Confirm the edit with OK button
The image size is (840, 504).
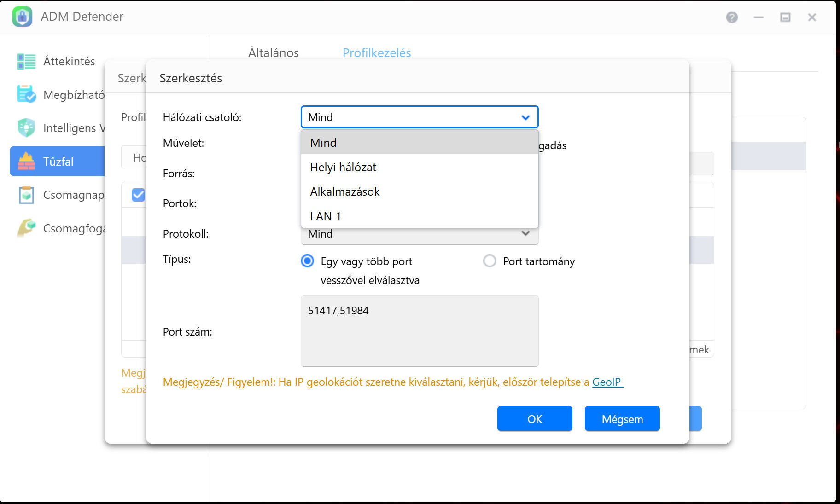[x=535, y=419]
